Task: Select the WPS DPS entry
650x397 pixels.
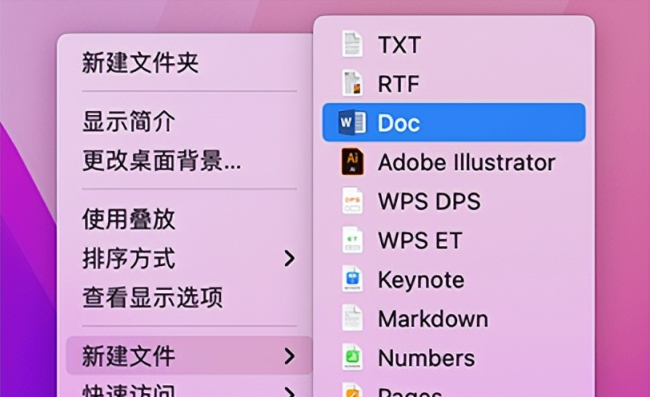Action: (x=454, y=201)
